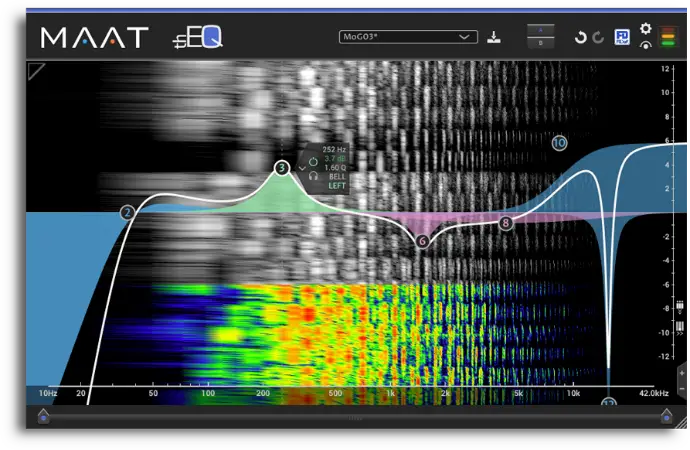Screen dimensions: 690x450
Task: Select EQ band node 10
Action: click(559, 143)
